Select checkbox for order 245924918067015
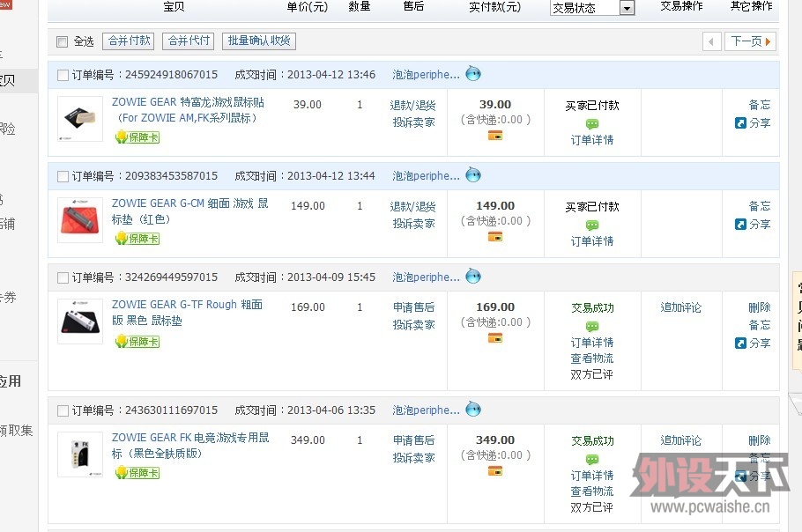802x532 pixels. point(63,75)
